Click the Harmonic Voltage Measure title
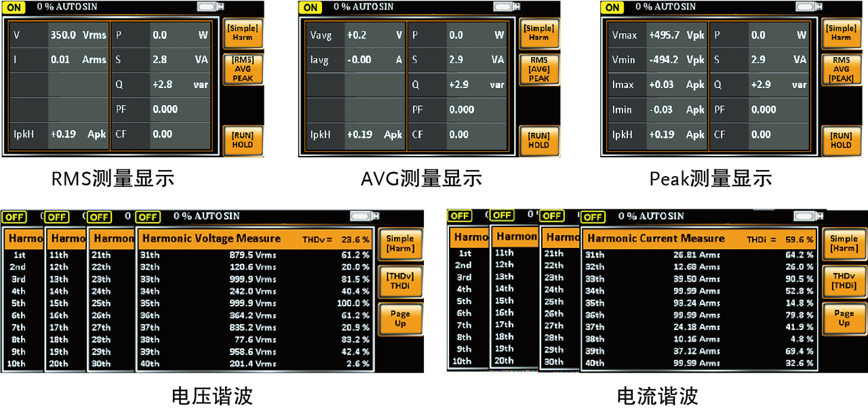The height and width of the screenshot is (408, 868). coord(211,239)
